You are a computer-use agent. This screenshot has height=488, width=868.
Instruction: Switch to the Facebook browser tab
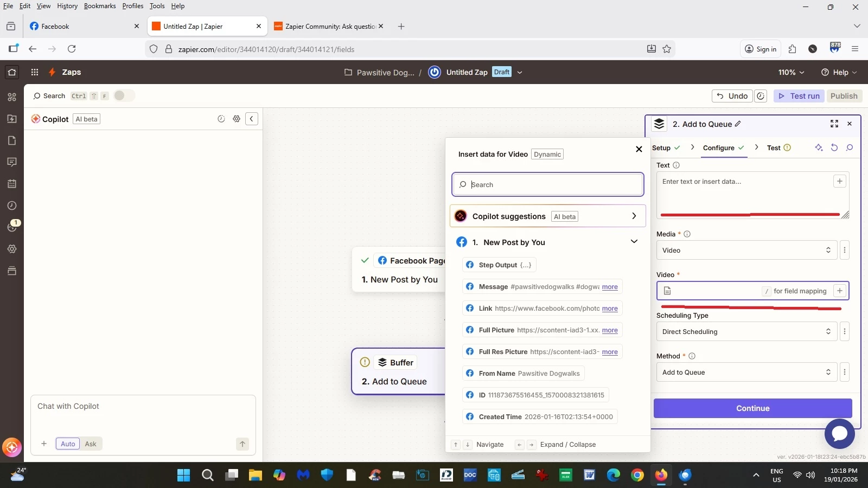(x=85, y=26)
